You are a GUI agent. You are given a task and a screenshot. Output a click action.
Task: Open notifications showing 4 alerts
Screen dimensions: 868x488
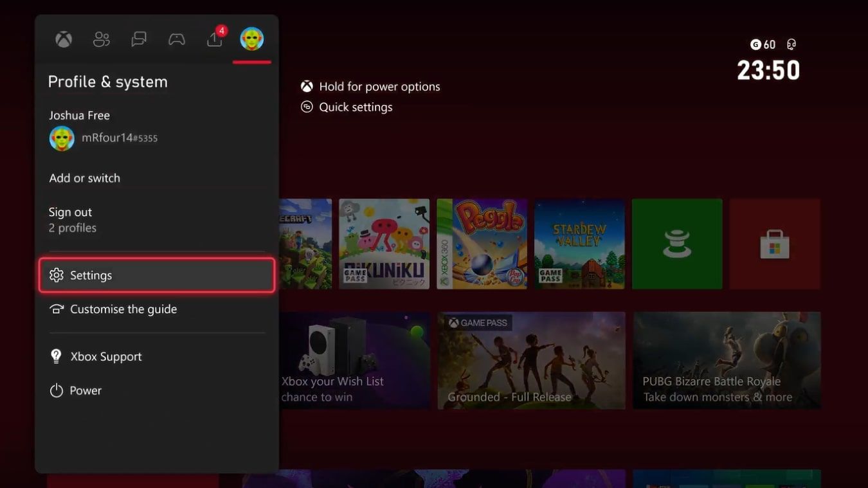[213, 39]
